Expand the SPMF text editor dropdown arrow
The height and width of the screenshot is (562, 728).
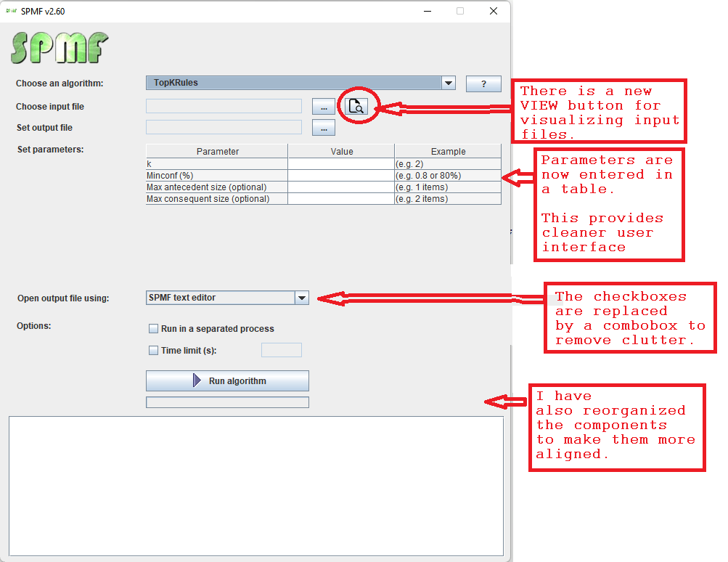(302, 298)
